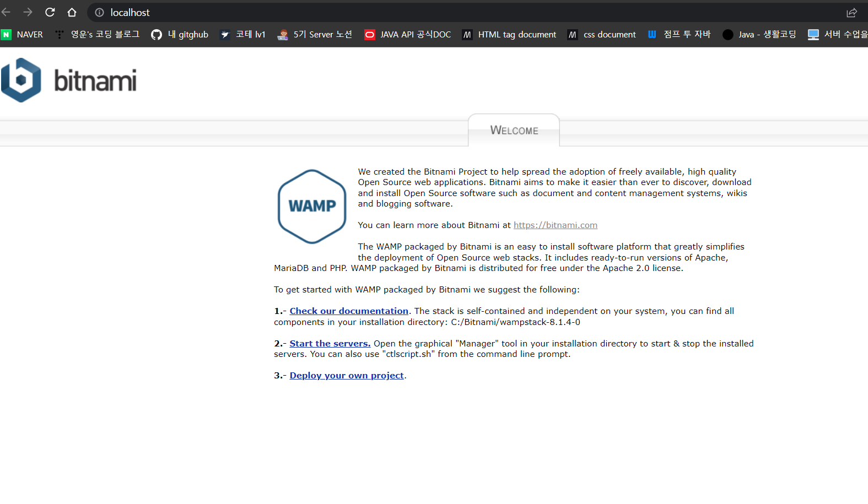Image resolution: width=868 pixels, height=504 pixels.
Task: Open the Deploy your own project link
Action: click(347, 376)
